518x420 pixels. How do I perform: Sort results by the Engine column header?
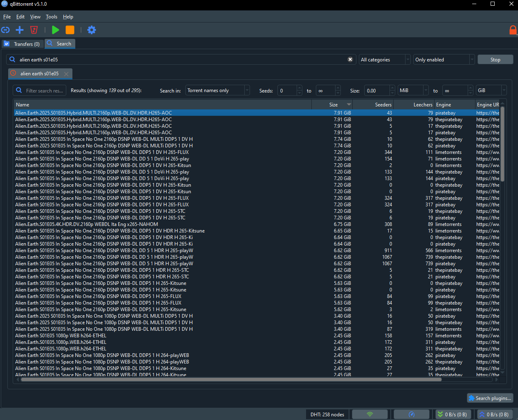pyautogui.click(x=455, y=105)
